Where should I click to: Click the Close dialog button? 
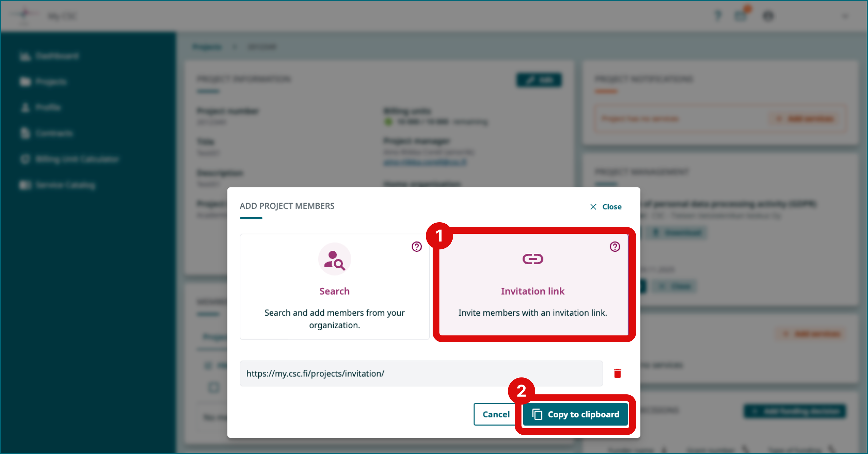click(x=605, y=207)
